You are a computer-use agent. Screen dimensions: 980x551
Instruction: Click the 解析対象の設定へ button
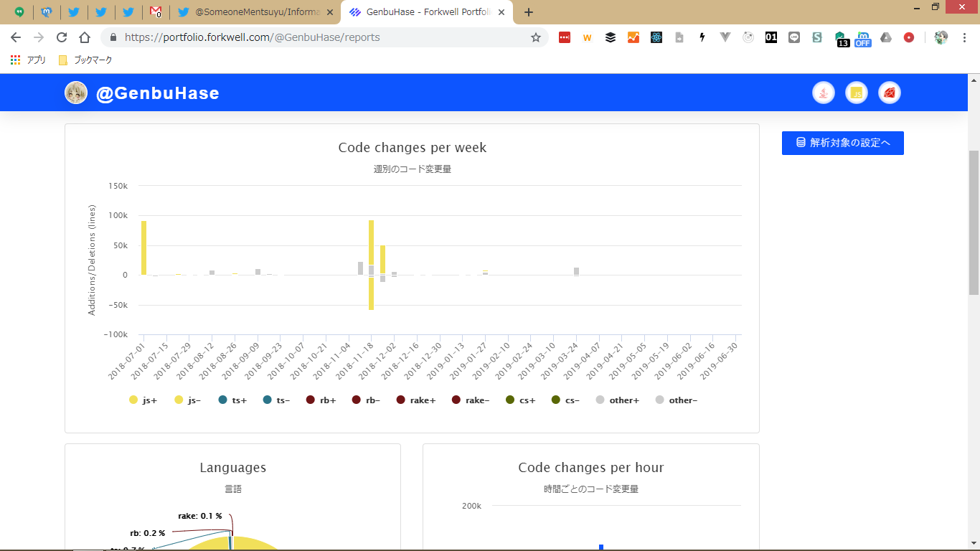[x=842, y=143]
